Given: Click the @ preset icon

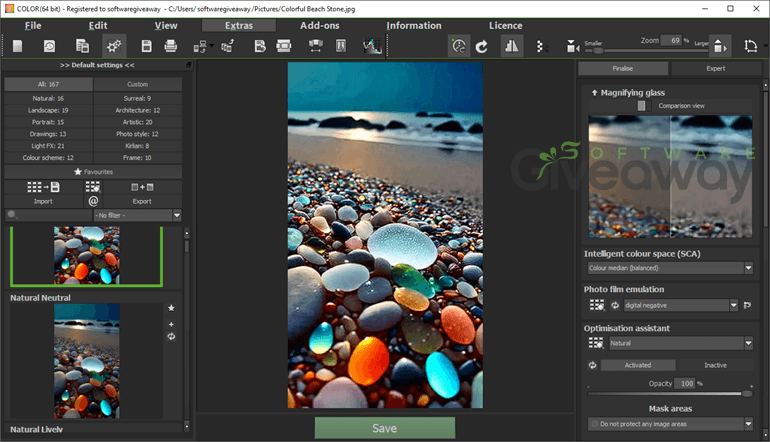Looking at the screenshot, I should [x=93, y=200].
